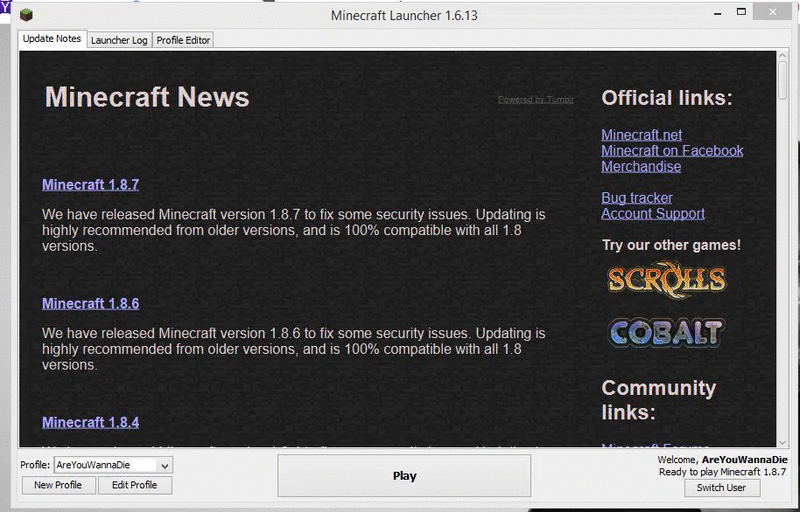The height and width of the screenshot is (512, 800).
Task: Open the Bug tracker link
Action: point(637,198)
